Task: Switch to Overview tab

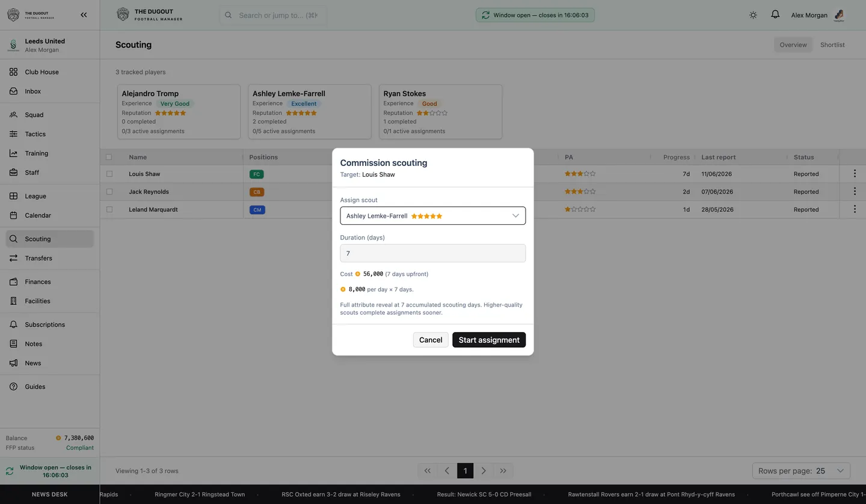Action: (793, 45)
